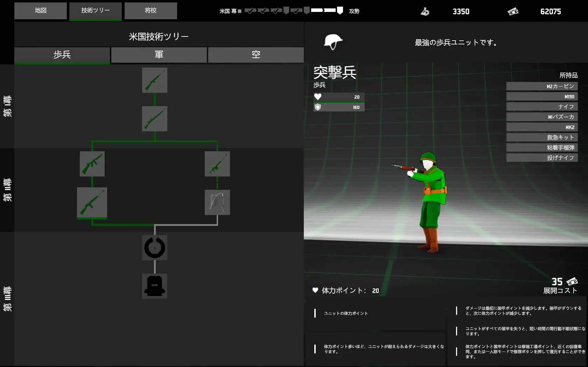Click the money icon near 62075

[513, 12]
